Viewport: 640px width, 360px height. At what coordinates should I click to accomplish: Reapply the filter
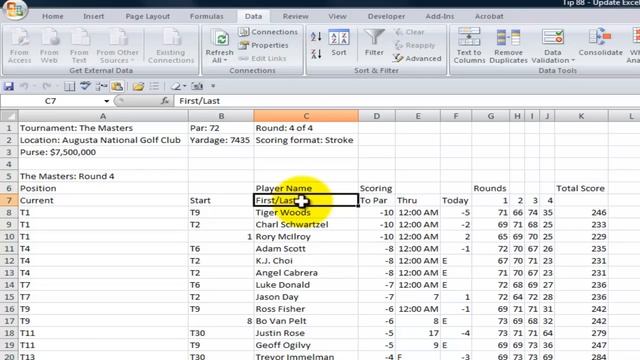tap(415, 45)
